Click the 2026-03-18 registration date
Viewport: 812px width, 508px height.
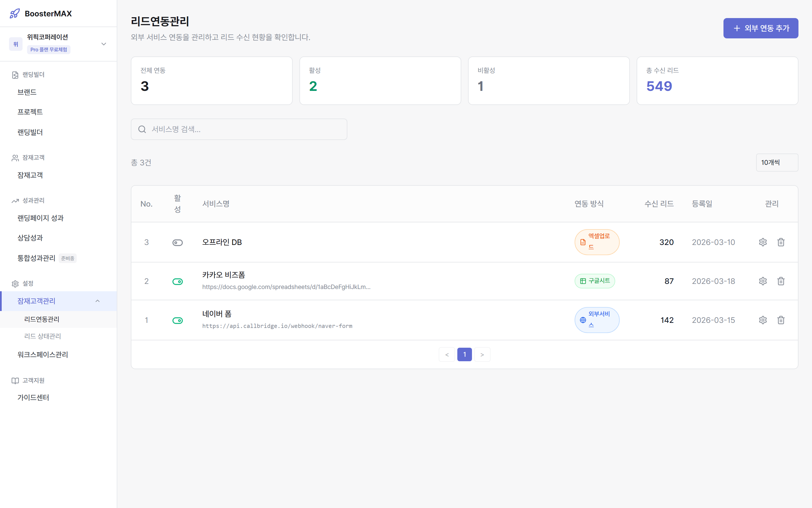713,281
